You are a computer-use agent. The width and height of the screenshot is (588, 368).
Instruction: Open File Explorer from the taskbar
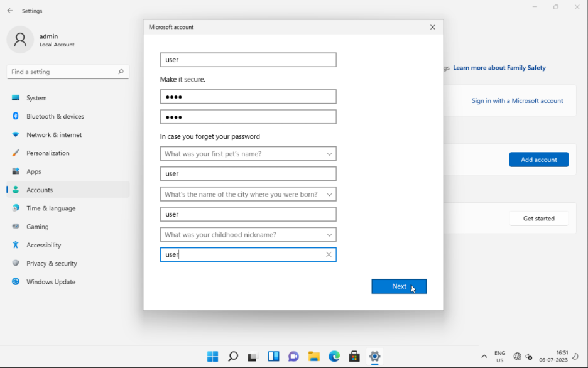(x=314, y=357)
